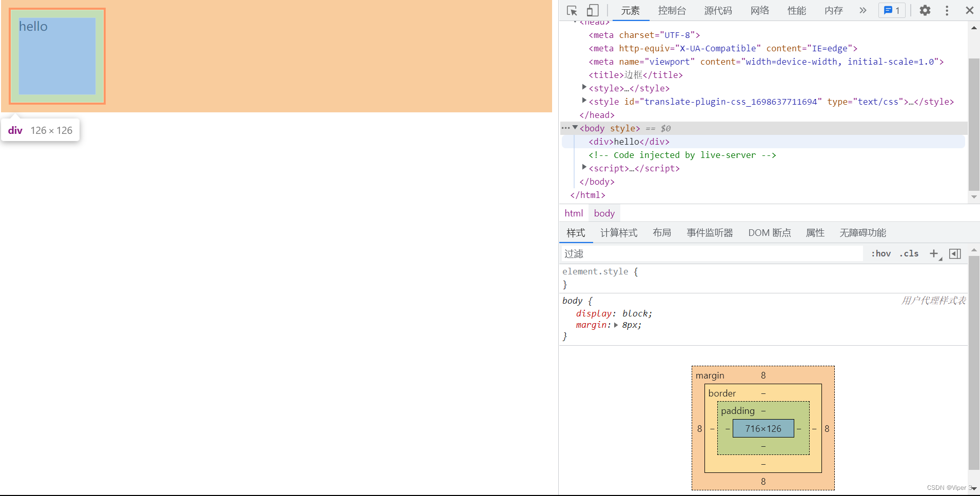Click body in the breadcrumb bar
980x496 pixels.
(604, 213)
